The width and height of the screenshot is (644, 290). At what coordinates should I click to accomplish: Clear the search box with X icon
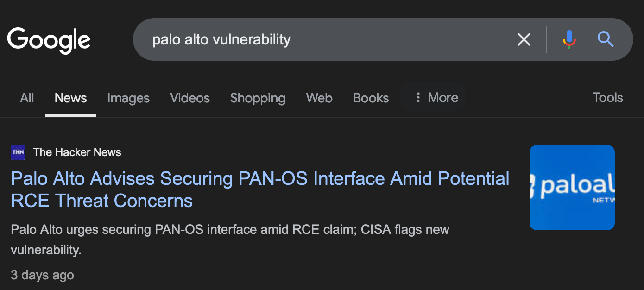click(524, 40)
